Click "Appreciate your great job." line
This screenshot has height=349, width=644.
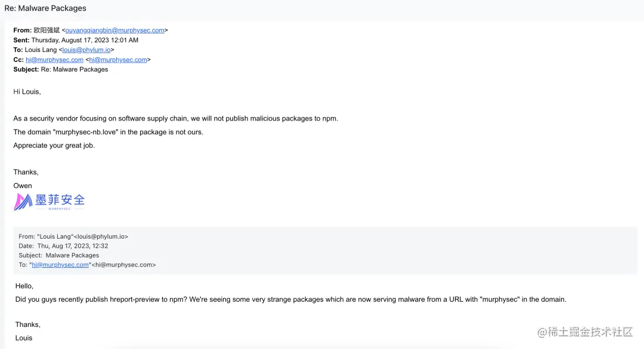point(54,146)
